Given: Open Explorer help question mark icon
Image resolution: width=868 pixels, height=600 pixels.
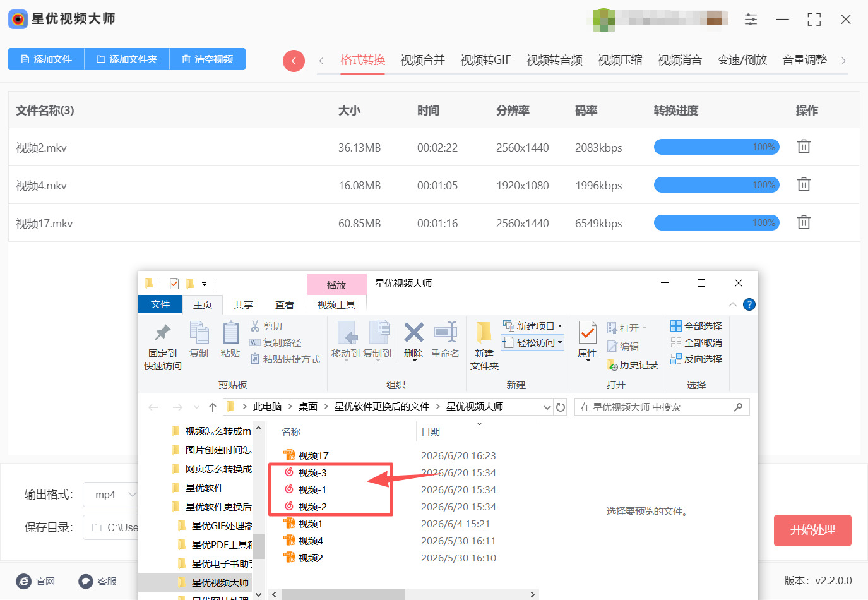Looking at the screenshot, I should (x=749, y=304).
